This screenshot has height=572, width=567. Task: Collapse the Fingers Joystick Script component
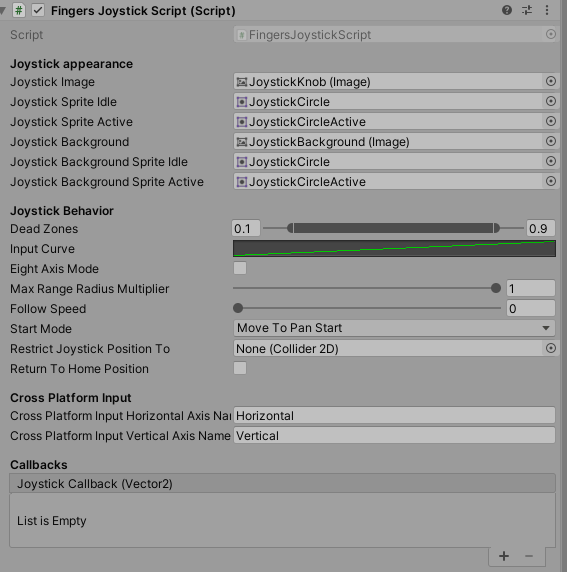3,11
